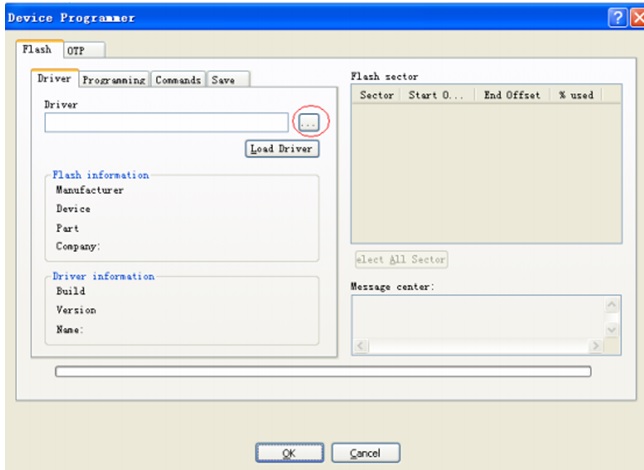Switch to the Save tab

[x=228, y=79]
